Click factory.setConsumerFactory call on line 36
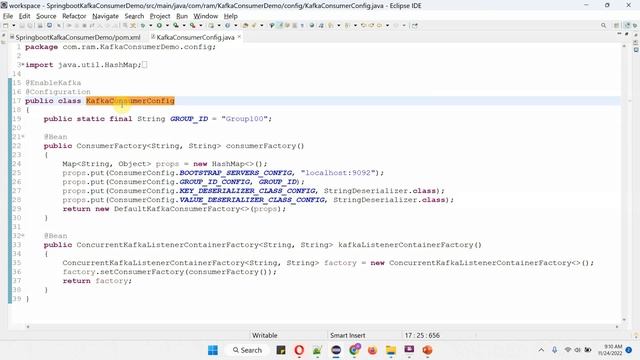The width and height of the screenshot is (640, 360). click(169, 272)
